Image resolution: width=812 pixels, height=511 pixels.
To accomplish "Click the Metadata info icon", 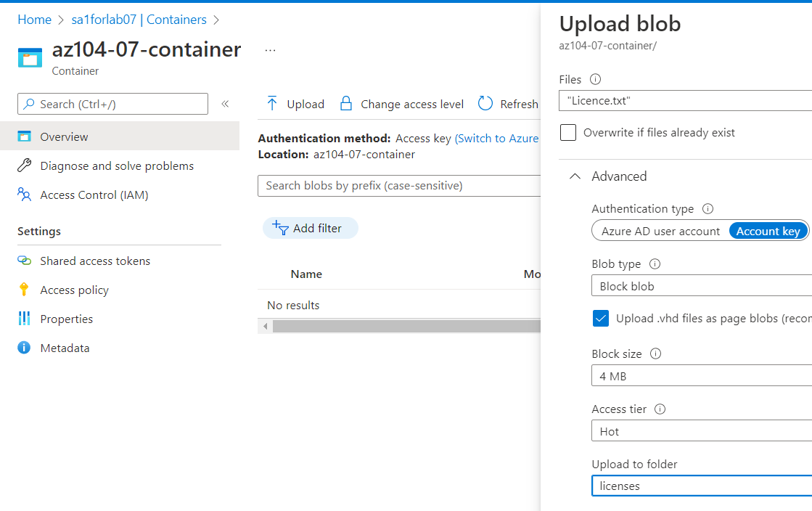I will click(25, 347).
